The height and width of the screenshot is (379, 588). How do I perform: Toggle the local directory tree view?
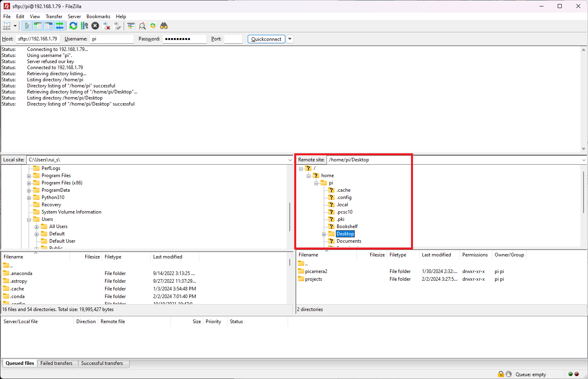37,25
